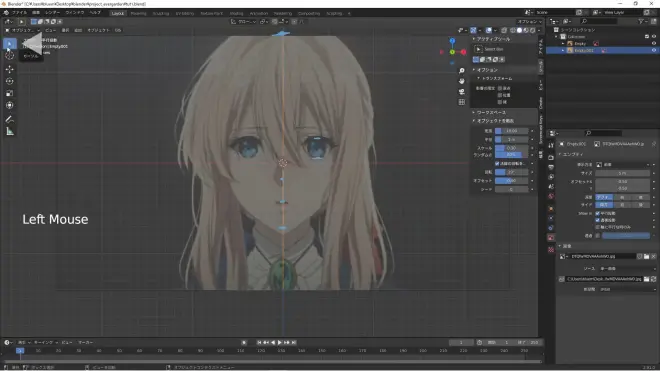Click the green Y axis gizmo circle
The height and width of the screenshot is (371, 660).
(452, 52)
